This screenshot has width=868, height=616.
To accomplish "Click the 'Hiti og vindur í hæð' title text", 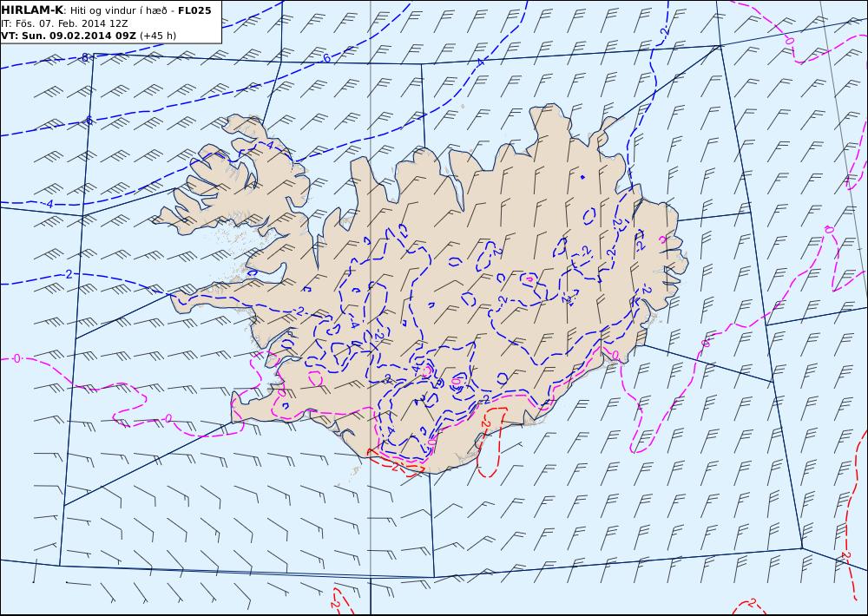I will click(x=118, y=10).
